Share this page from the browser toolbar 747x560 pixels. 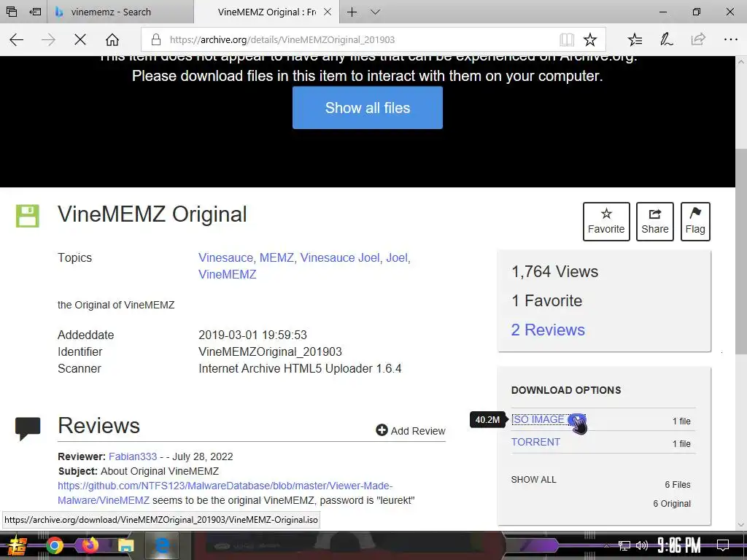(x=698, y=39)
